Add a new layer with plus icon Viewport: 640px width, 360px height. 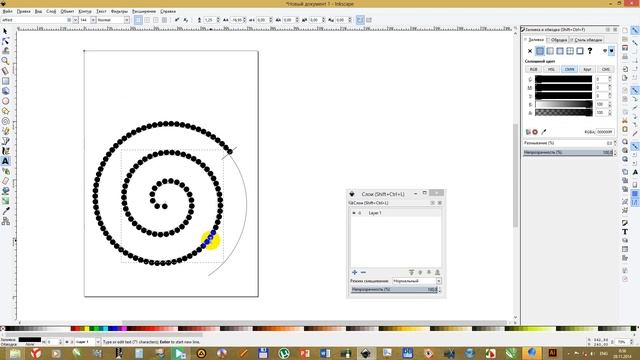tap(354, 272)
